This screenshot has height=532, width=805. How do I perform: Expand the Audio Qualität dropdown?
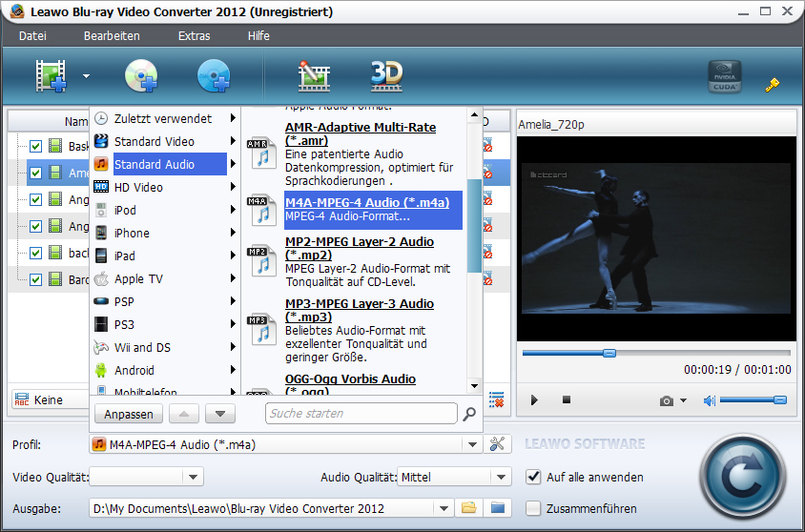coord(502,477)
